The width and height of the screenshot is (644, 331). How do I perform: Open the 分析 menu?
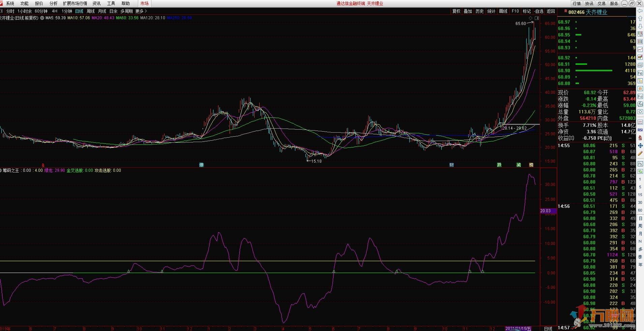pyautogui.click(x=53, y=3)
